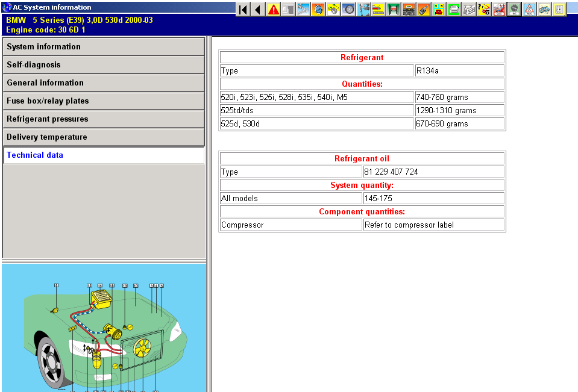Open the ABS warning triangle icon
578x392 pixels.
click(x=530, y=10)
